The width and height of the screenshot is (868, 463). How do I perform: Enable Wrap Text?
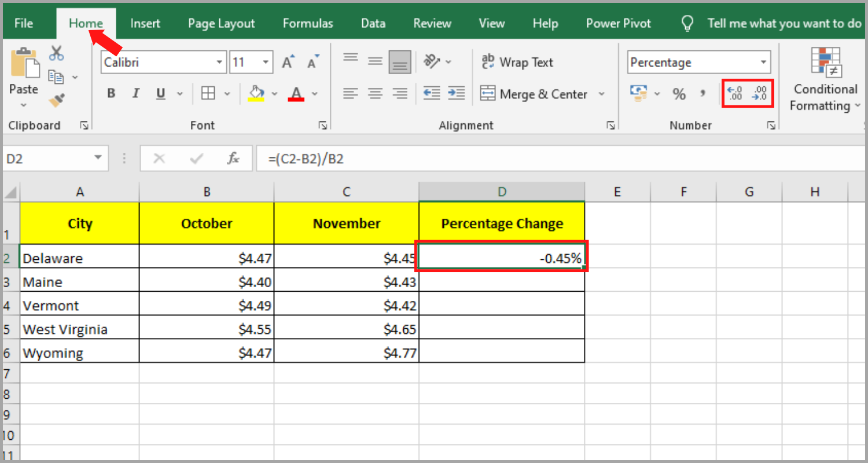click(517, 62)
